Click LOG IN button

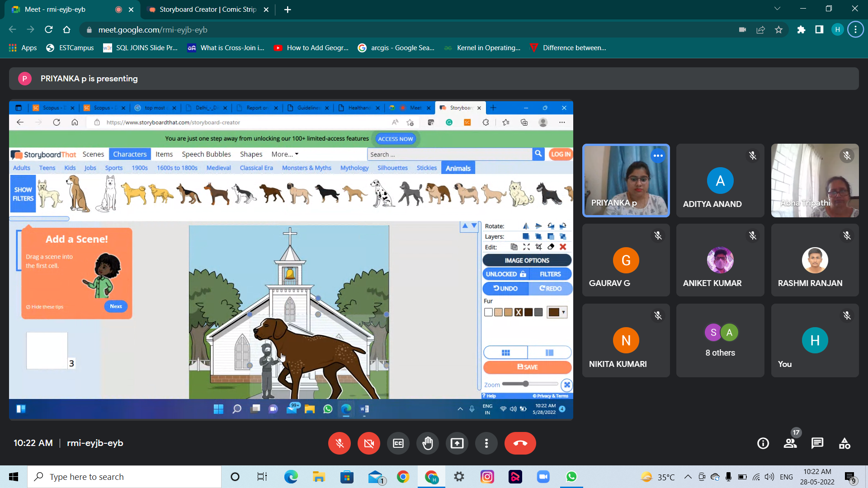(x=561, y=154)
